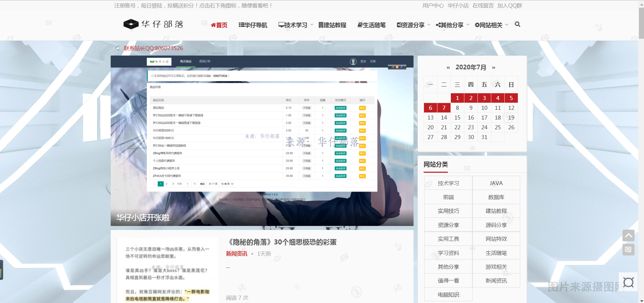The width and height of the screenshot is (644, 303).
Task: Open the 建站教程 menu item
Action: click(332, 25)
